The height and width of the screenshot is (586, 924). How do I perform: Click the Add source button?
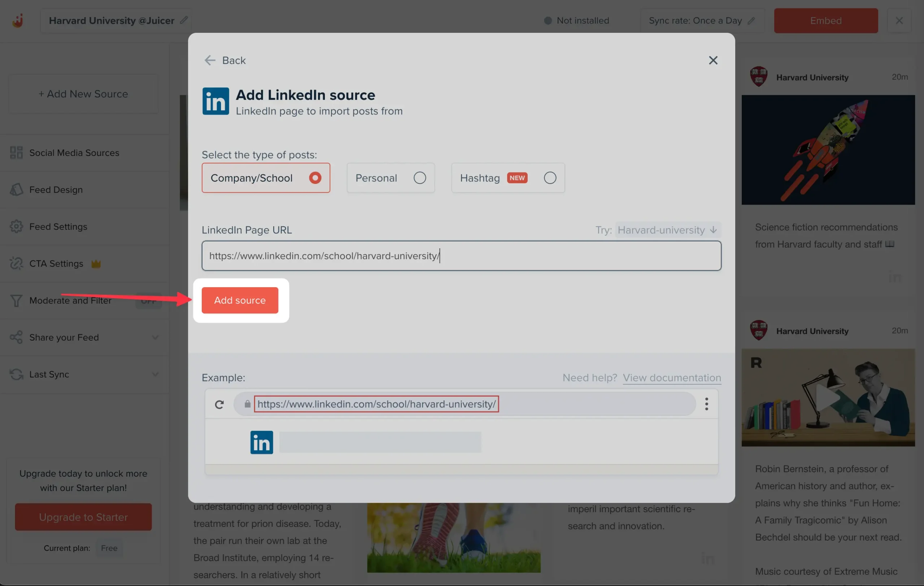(x=240, y=300)
